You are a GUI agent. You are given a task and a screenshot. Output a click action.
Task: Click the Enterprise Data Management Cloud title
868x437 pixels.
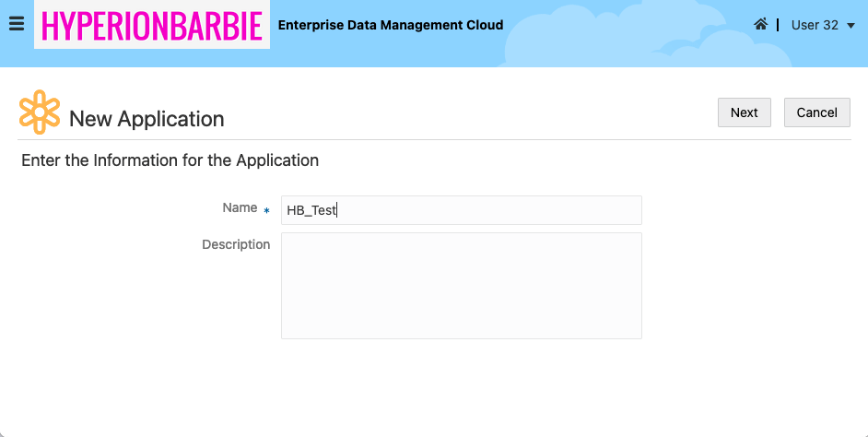[x=390, y=25]
